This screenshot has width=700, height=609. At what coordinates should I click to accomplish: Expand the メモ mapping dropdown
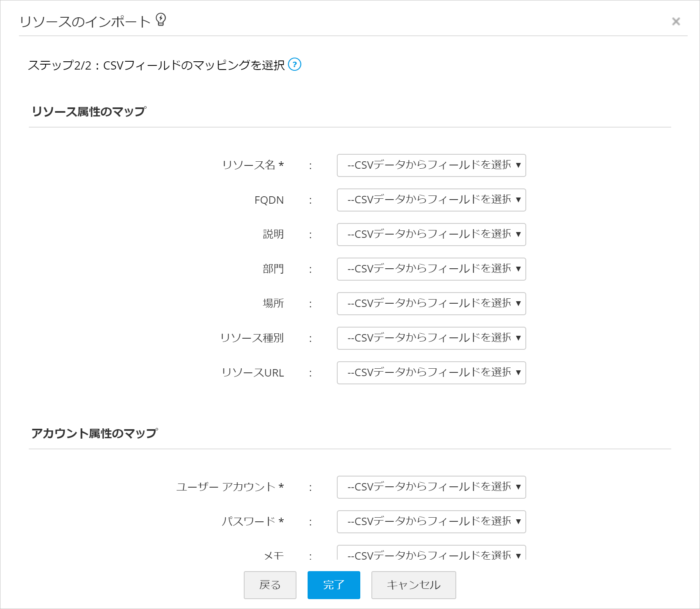(x=431, y=553)
